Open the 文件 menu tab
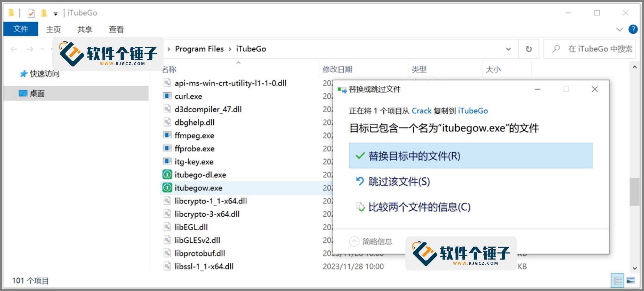Viewport: 644px width, 291px height. 21,29
